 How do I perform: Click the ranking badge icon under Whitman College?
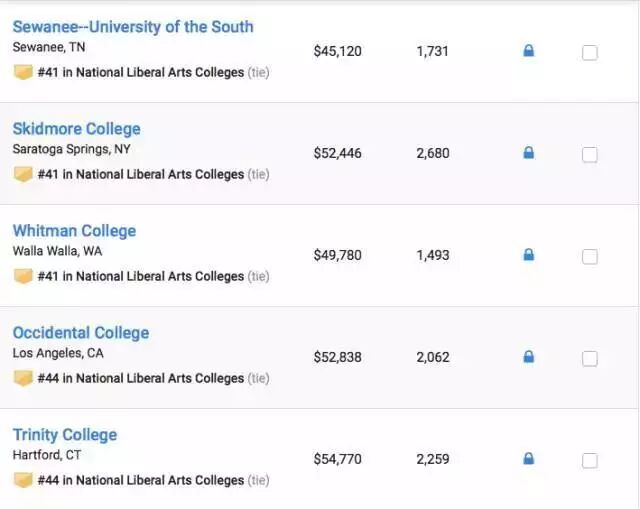[x=23, y=276]
